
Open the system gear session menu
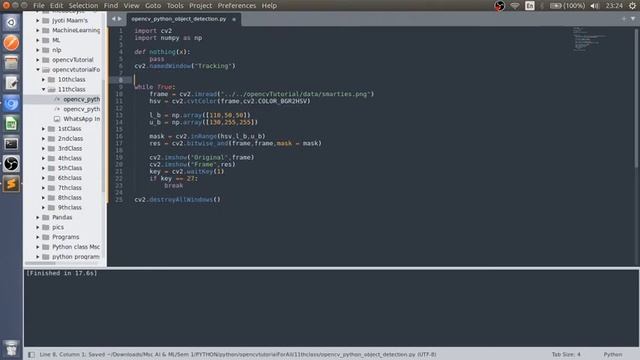point(633,6)
